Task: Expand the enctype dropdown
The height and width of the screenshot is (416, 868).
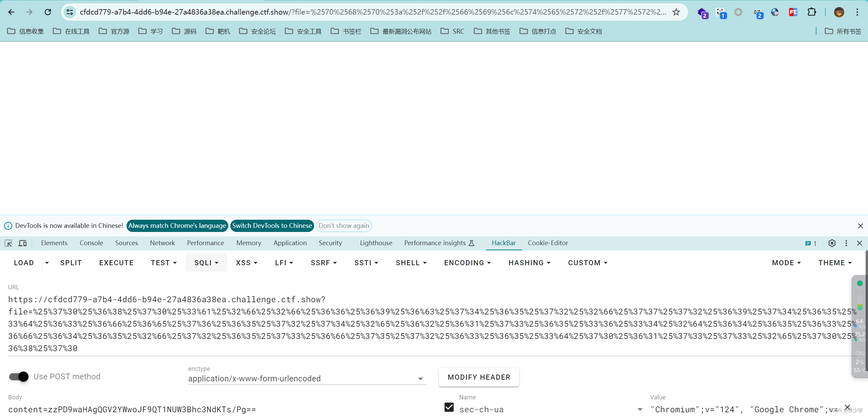Action: click(420, 379)
